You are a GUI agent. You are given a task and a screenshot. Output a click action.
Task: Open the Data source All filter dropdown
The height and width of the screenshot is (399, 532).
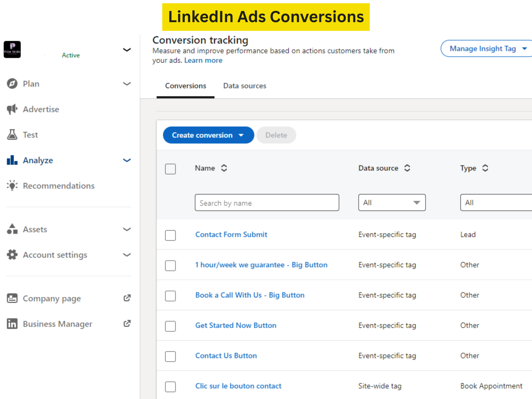392,203
